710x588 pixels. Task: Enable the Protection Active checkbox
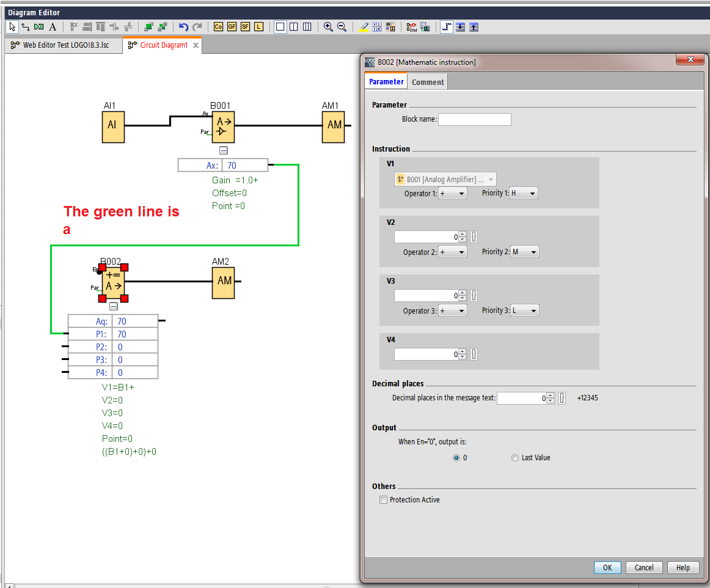[384, 500]
